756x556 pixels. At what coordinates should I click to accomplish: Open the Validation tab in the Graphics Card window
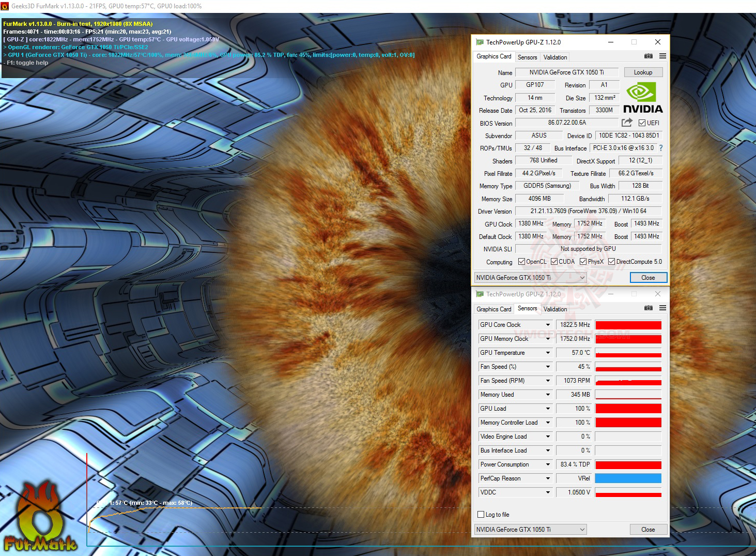click(x=556, y=57)
